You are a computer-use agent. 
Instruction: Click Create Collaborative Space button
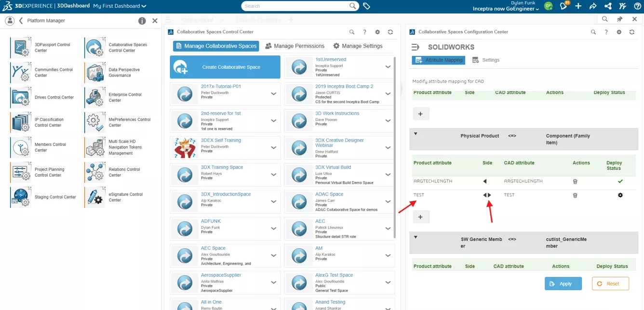(x=225, y=67)
